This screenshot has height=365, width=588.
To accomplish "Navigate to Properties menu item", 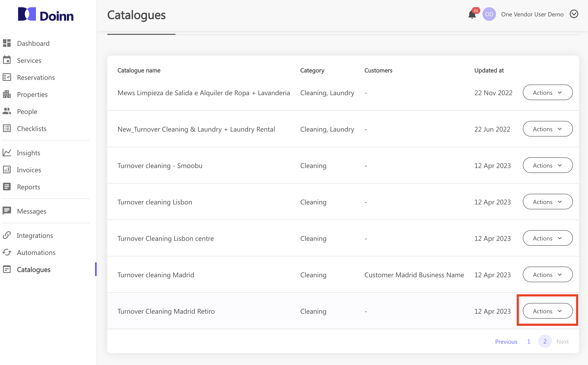I will click(32, 95).
